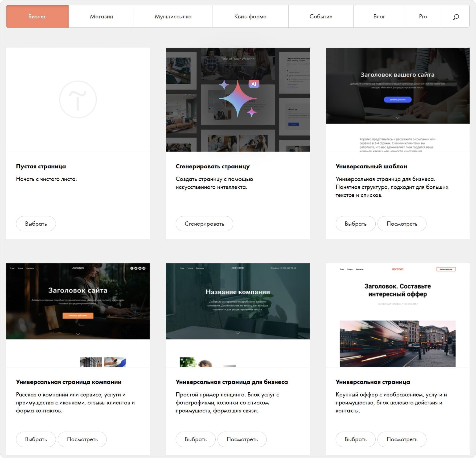Switch to the Блог templates tab
Viewport: 476px width, 458px height.
379,17
